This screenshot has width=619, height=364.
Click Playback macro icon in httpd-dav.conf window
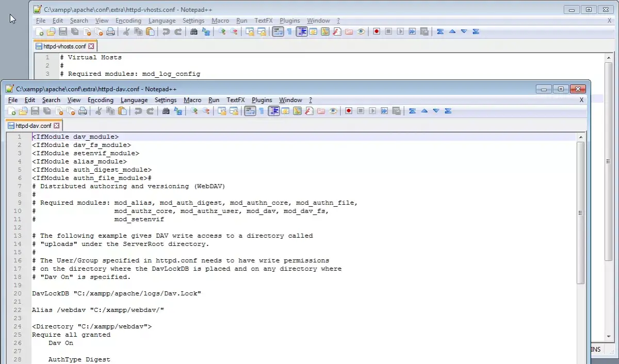372,111
